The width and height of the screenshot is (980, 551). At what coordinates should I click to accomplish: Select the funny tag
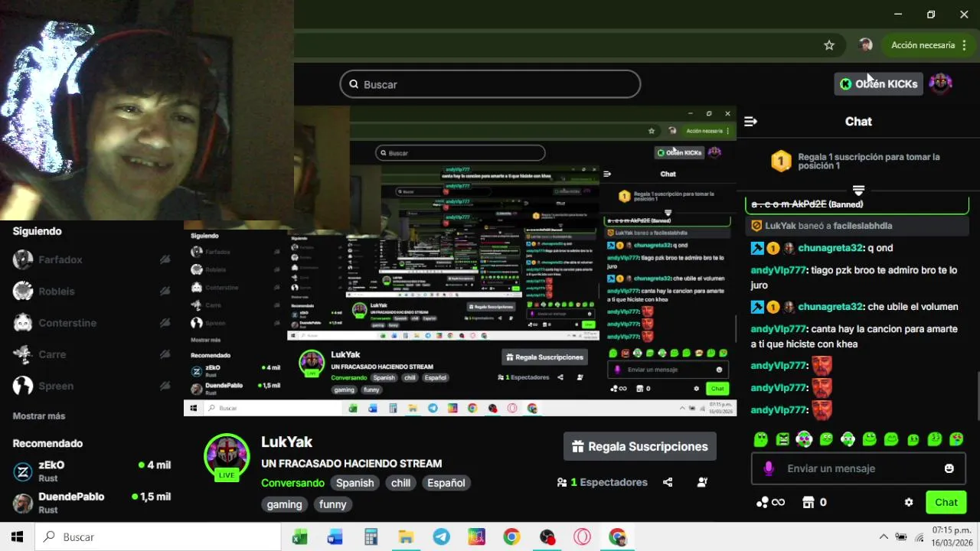click(x=333, y=504)
